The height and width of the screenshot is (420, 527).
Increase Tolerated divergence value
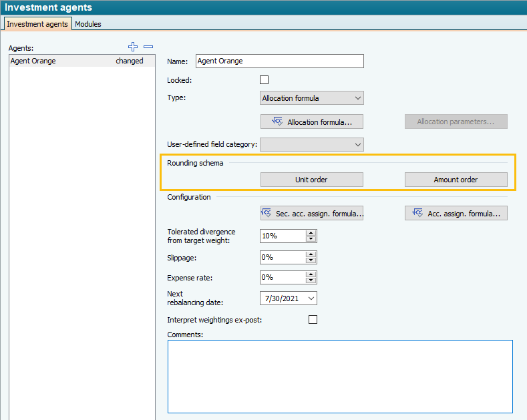click(x=311, y=233)
